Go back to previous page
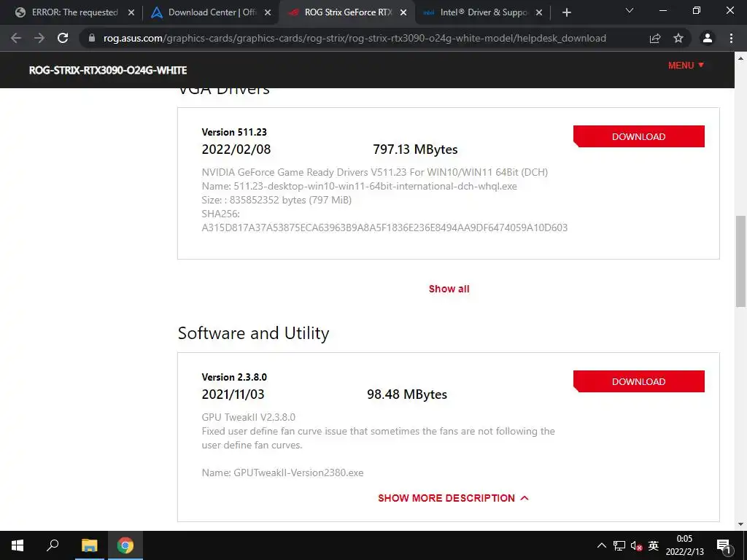747x560 pixels. tap(16, 38)
